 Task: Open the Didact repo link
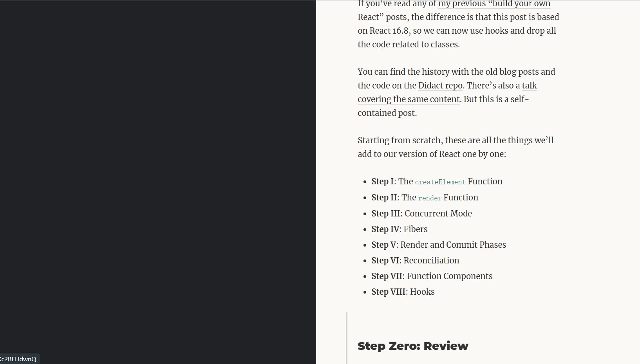440,86
